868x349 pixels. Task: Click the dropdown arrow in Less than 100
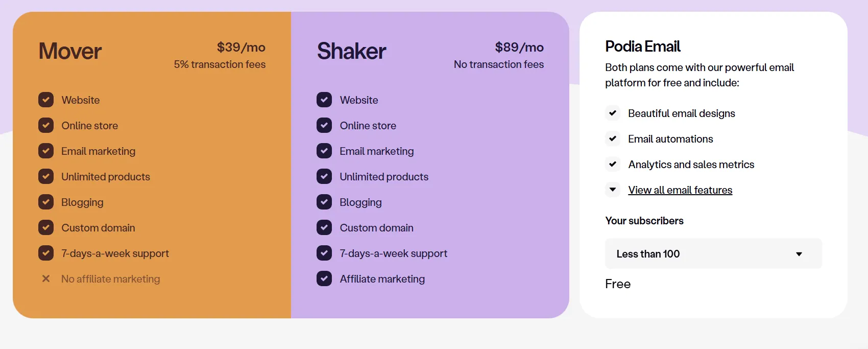pyautogui.click(x=799, y=254)
